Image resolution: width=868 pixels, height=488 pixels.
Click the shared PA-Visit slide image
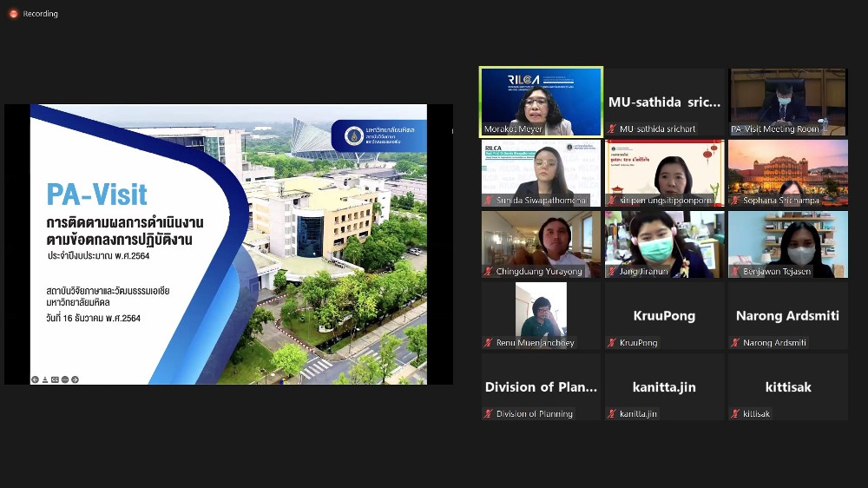(x=228, y=244)
